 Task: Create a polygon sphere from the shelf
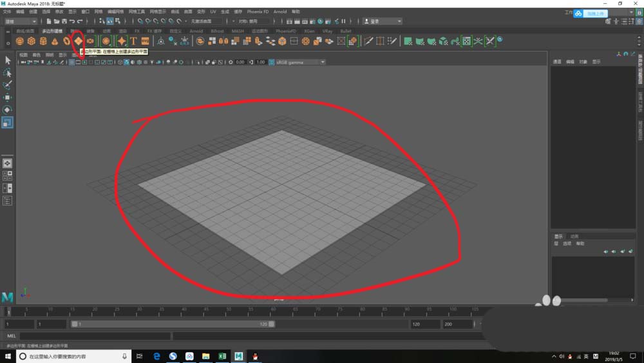[20, 41]
